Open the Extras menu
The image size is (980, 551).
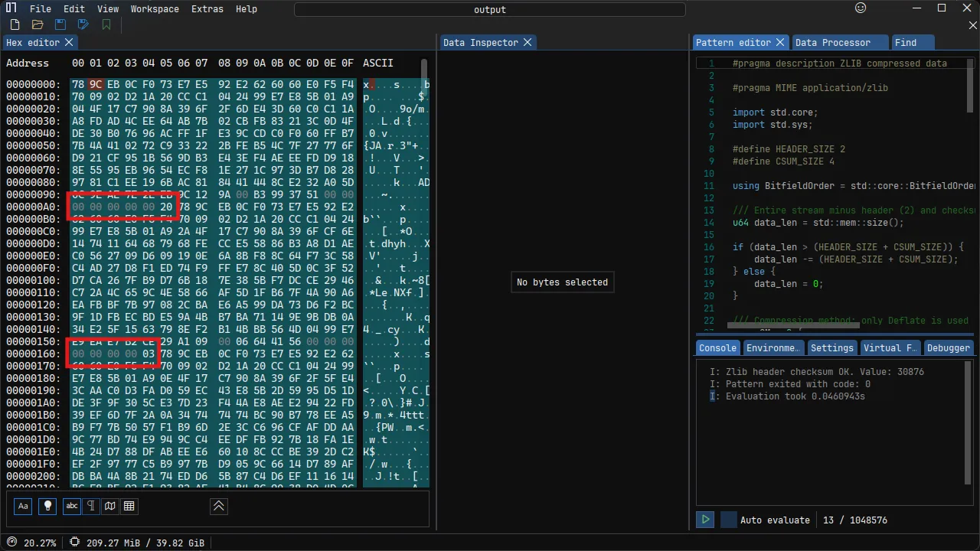pyautogui.click(x=207, y=9)
